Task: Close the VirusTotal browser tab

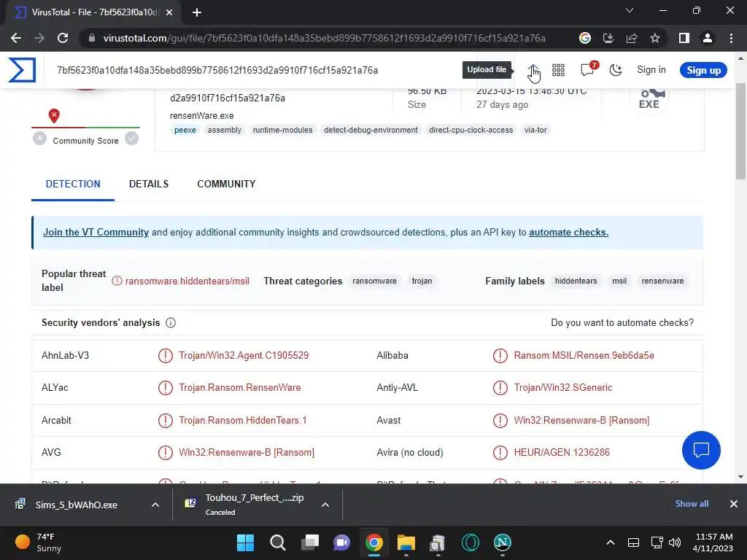Action: point(169,12)
